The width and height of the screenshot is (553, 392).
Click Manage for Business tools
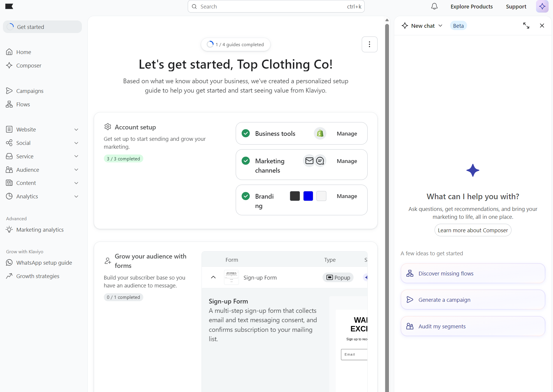click(x=347, y=133)
